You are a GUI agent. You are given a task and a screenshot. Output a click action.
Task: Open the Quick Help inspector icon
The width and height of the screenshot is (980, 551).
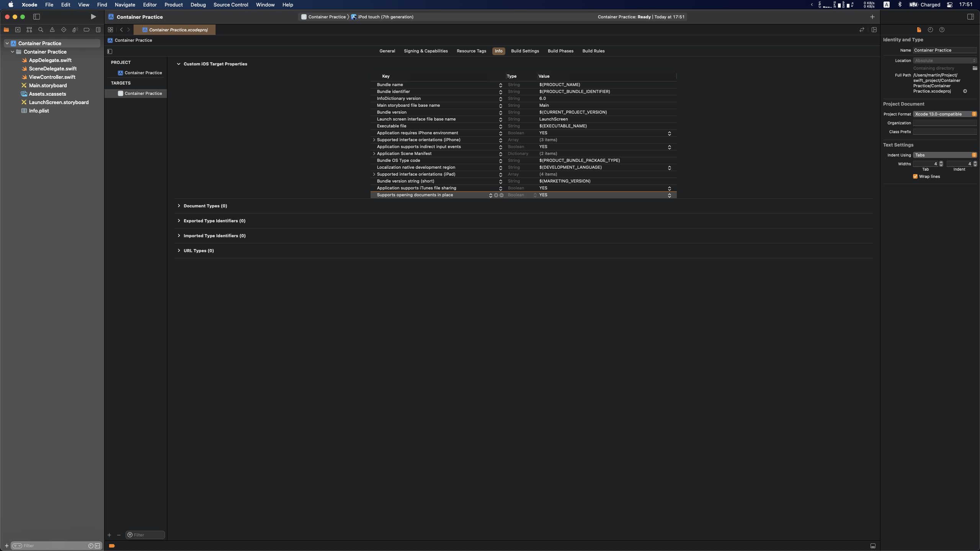(x=942, y=30)
